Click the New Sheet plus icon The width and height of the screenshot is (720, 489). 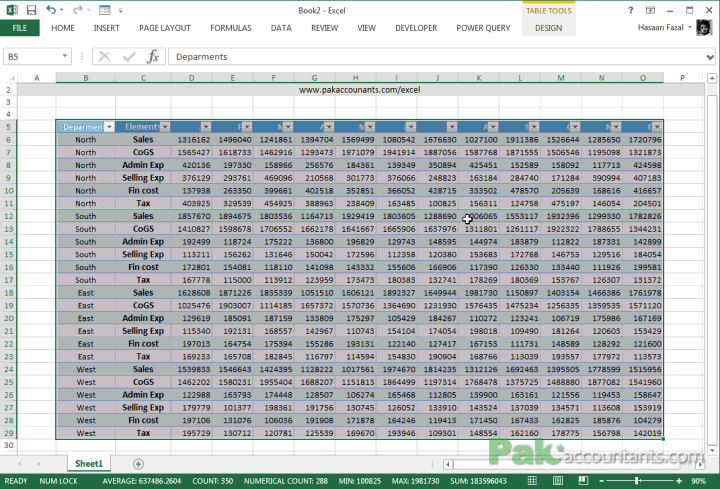[x=138, y=464]
